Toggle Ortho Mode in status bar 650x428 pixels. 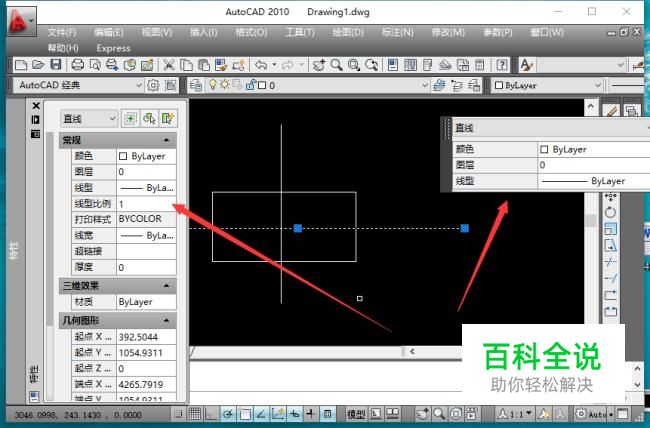click(211, 413)
